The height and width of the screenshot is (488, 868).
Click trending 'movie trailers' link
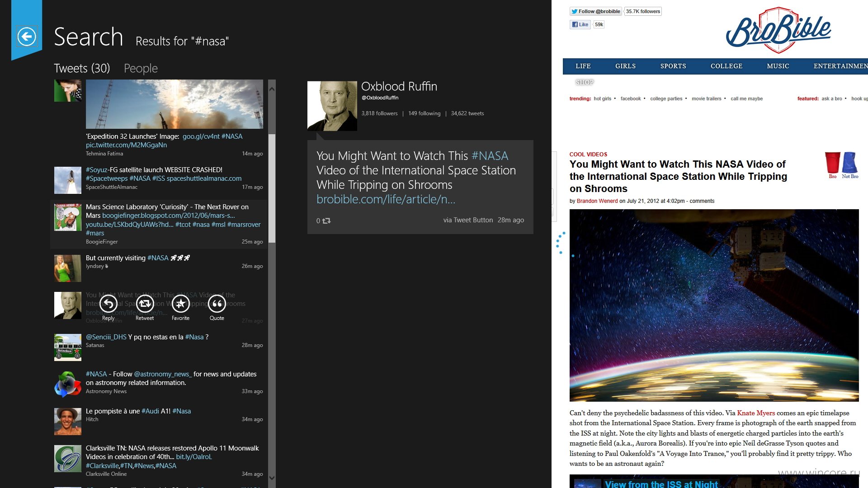click(706, 99)
